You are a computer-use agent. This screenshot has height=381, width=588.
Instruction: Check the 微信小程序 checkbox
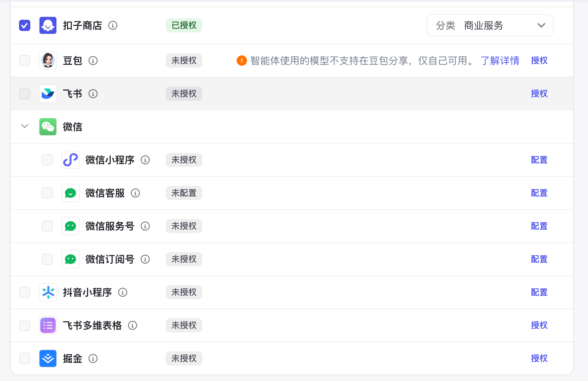pos(47,160)
